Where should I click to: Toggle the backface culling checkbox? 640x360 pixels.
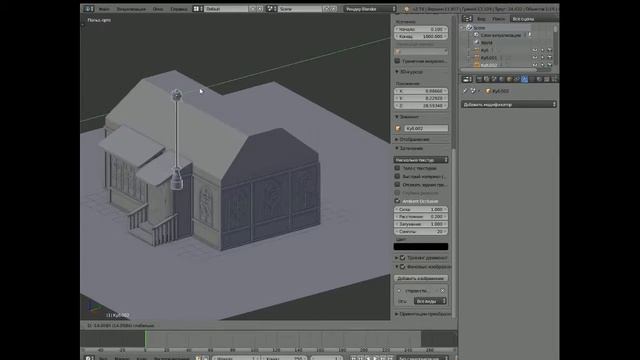397,184
